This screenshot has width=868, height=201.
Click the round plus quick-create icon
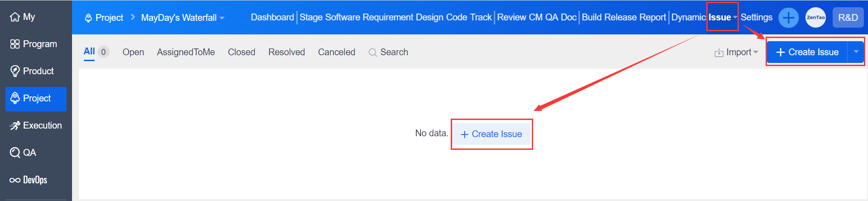[788, 18]
